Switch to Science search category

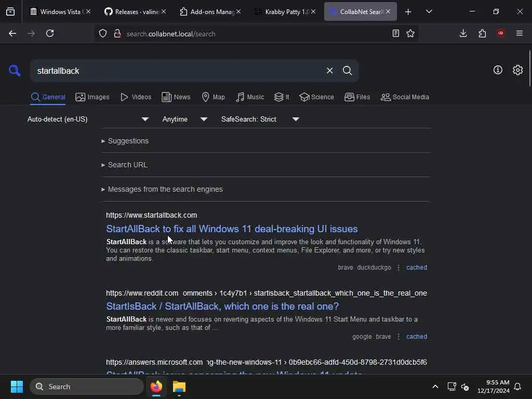tap(316, 97)
